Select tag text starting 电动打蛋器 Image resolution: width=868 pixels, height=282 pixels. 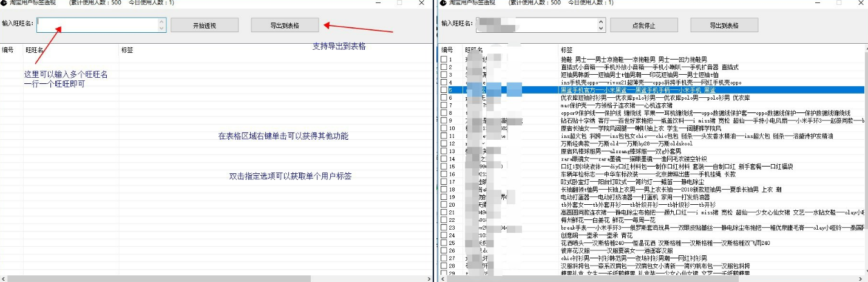click(637, 197)
